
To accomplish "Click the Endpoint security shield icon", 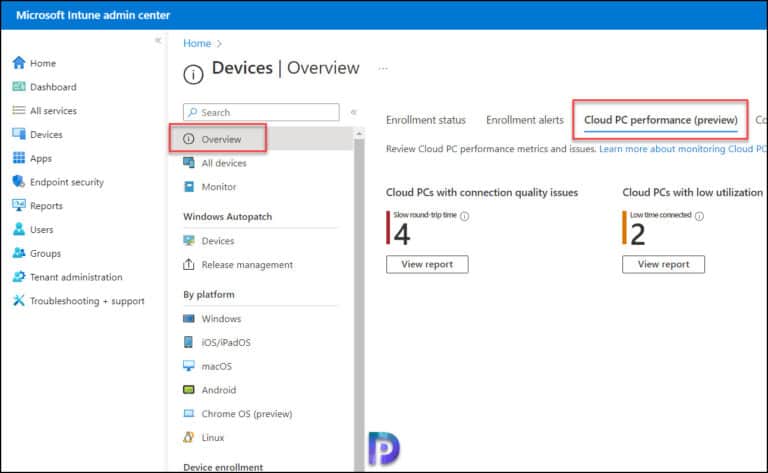I will (19, 182).
